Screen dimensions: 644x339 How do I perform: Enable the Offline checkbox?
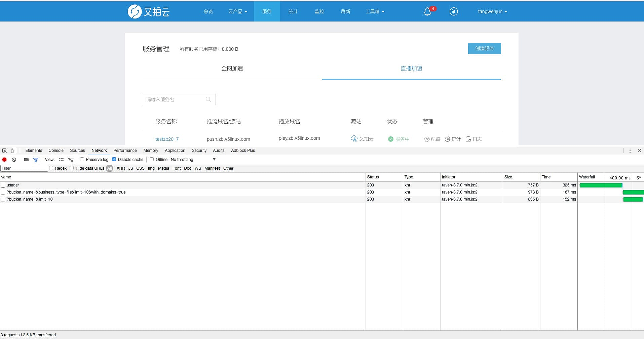coord(152,159)
